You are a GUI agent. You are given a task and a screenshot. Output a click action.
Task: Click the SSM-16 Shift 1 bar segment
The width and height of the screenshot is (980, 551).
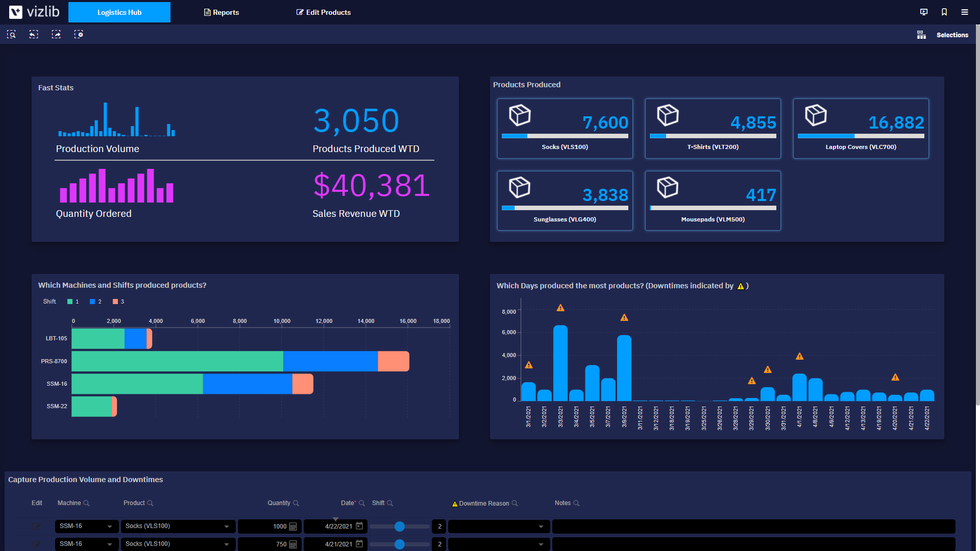click(x=137, y=384)
